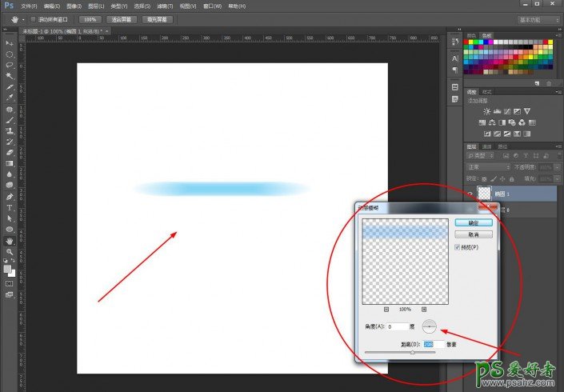The image size is (564, 392).
Task: Select the Clone Stamp tool
Action: [x=10, y=131]
